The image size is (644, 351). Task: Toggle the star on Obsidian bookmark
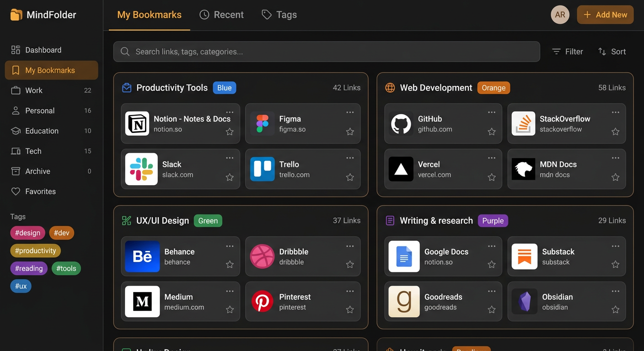pos(616,309)
